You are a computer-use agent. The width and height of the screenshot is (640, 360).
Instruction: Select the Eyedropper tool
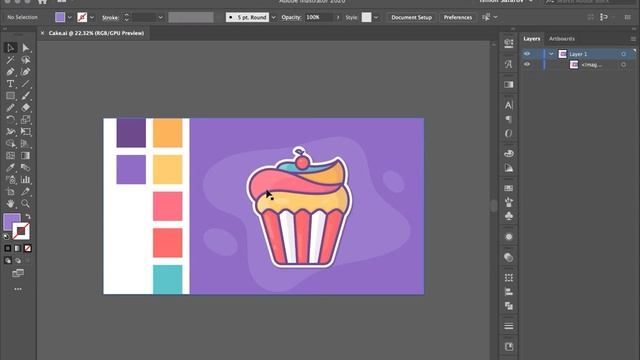tap(10, 167)
